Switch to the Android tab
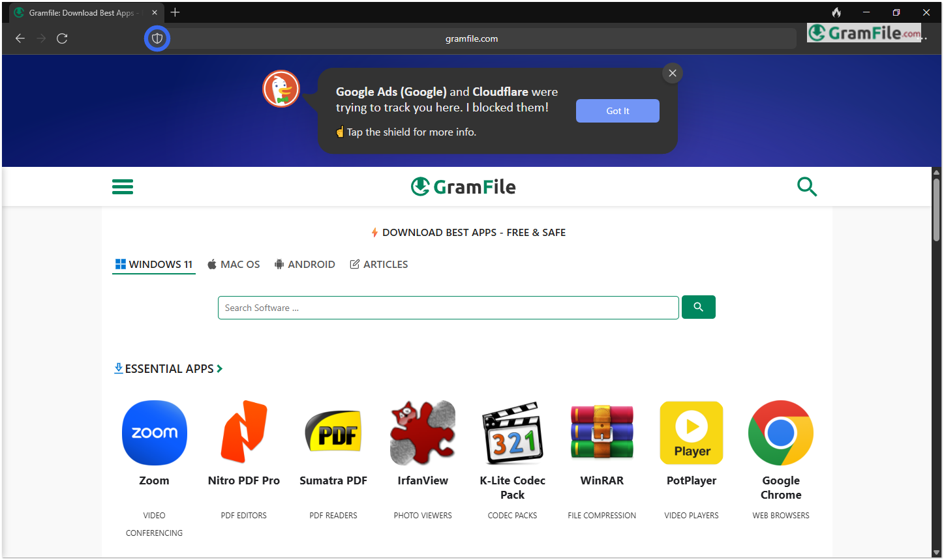The height and width of the screenshot is (560, 944). [x=305, y=264]
